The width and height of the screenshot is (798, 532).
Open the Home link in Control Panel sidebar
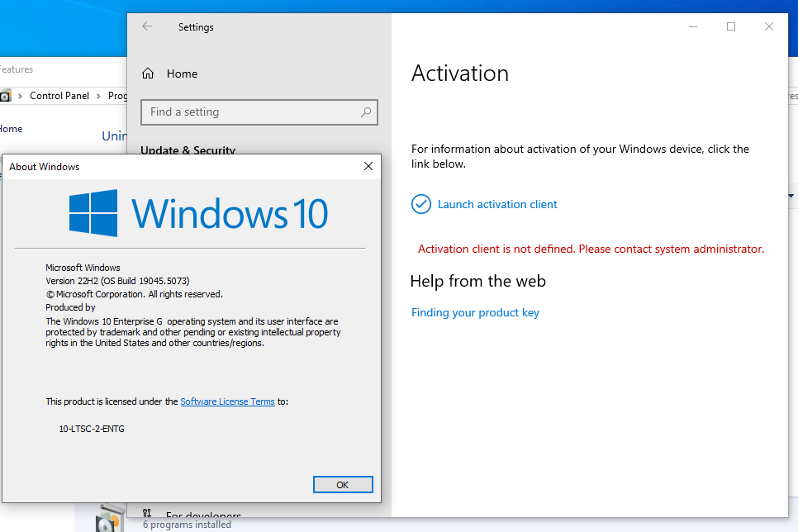11,129
